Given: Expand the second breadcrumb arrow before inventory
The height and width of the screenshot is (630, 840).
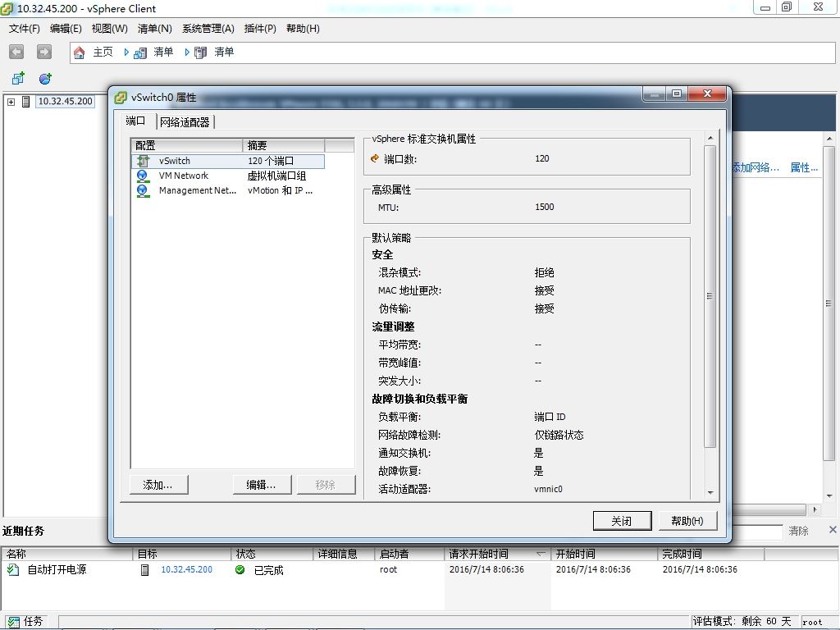Looking at the screenshot, I should [187, 52].
